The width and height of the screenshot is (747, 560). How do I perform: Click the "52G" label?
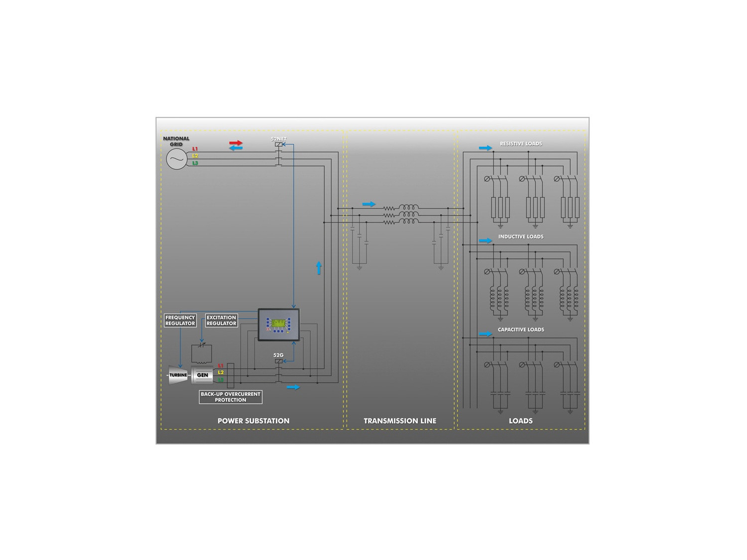coord(278,355)
